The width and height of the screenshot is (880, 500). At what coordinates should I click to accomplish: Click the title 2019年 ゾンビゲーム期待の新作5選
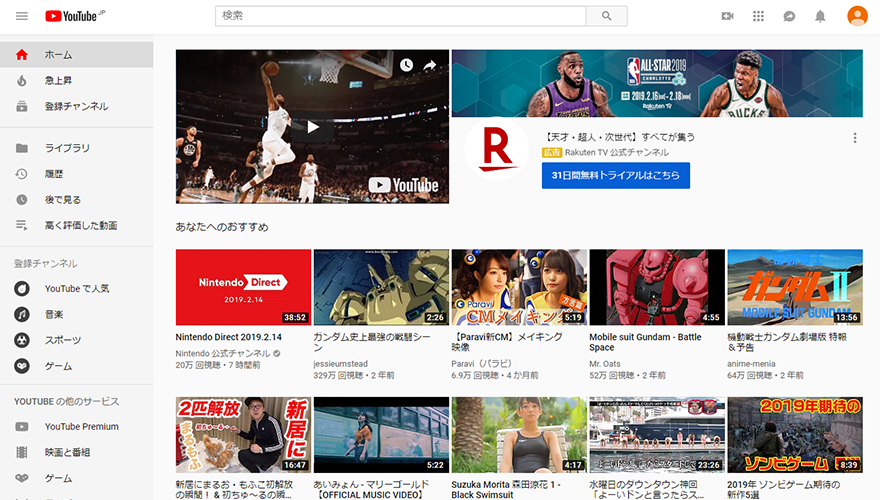[x=783, y=489]
